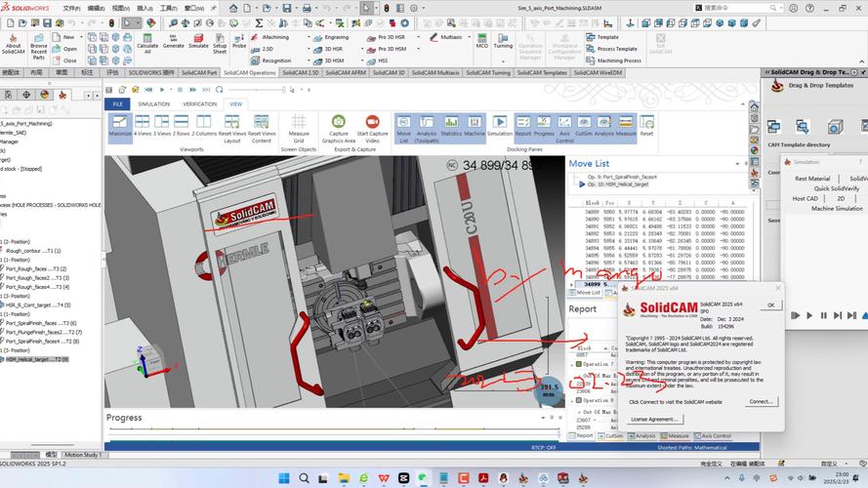Viewport: 868px width, 488px height.
Task: Open About SolidCAM from the ribbon
Action: pyautogui.click(x=13, y=44)
